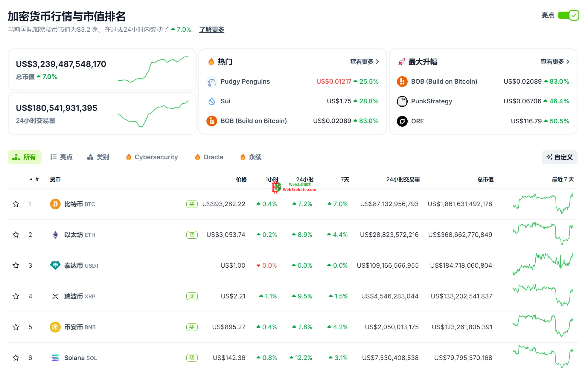This screenshot has height=374, width=588.
Task: Click the ORE logo in 最大升幅 list
Action: click(x=403, y=121)
